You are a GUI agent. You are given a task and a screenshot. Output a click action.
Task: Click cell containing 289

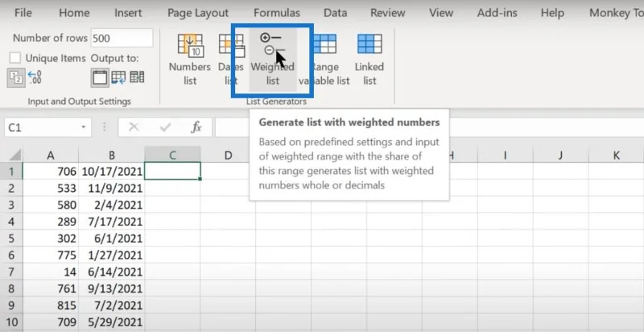51,222
